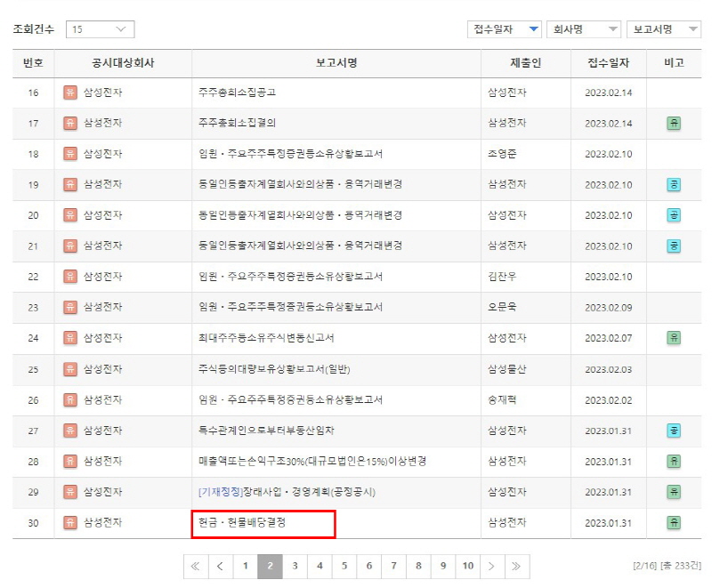
Task: Go to the last page
Action: pos(517,567)
